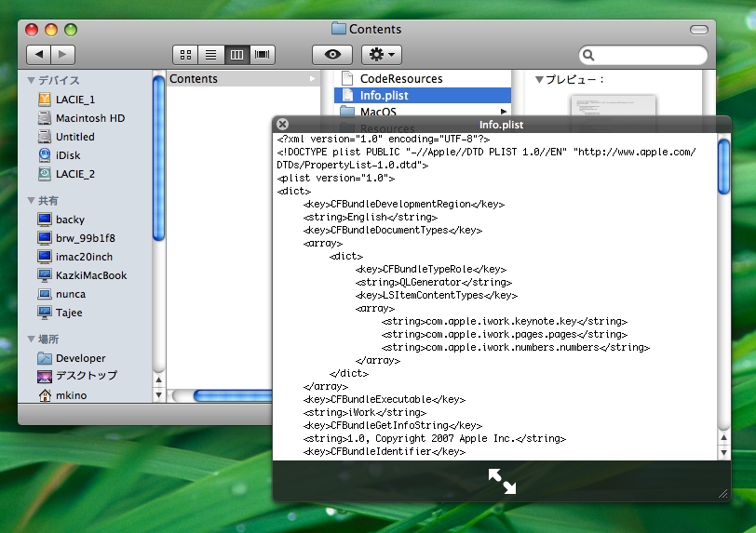Collapse the 共有 sidebar section
The width and height of the screenshot is (756, 533).
point(32,201)
